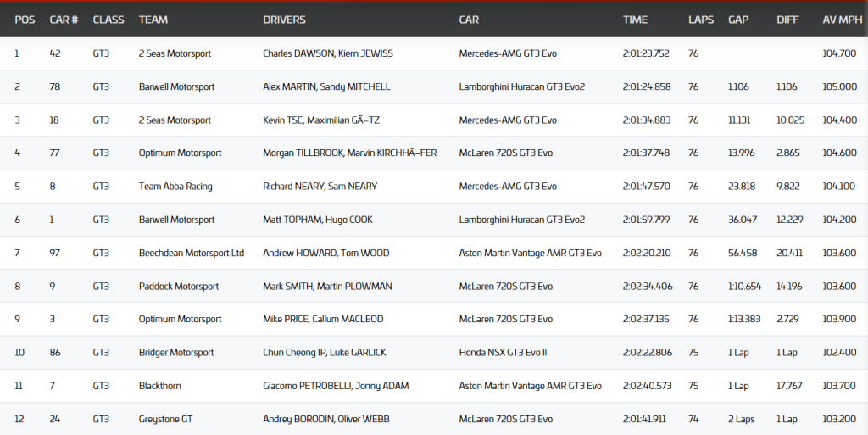Image resolution: width=868 pixels, height=435 pixels.
Task: Click the POS column header
Action: tap(25, 20)
